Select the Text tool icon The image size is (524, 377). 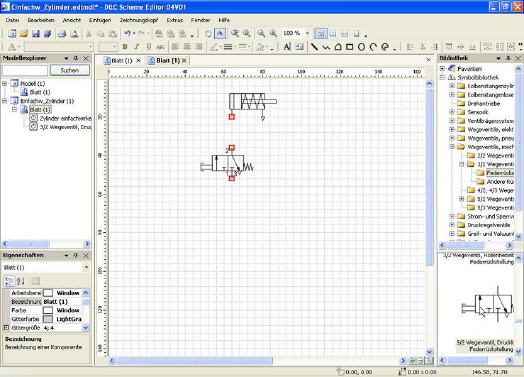coord(287,47)
